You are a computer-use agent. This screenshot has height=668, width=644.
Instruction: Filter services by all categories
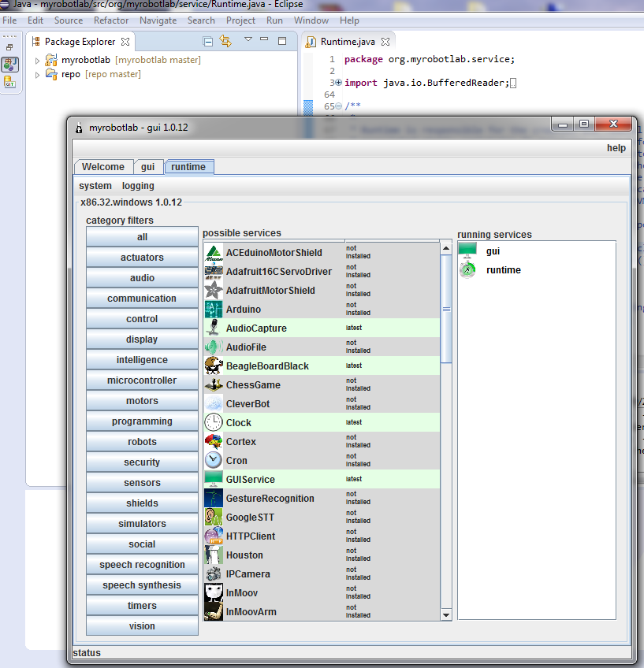point(142,237)
